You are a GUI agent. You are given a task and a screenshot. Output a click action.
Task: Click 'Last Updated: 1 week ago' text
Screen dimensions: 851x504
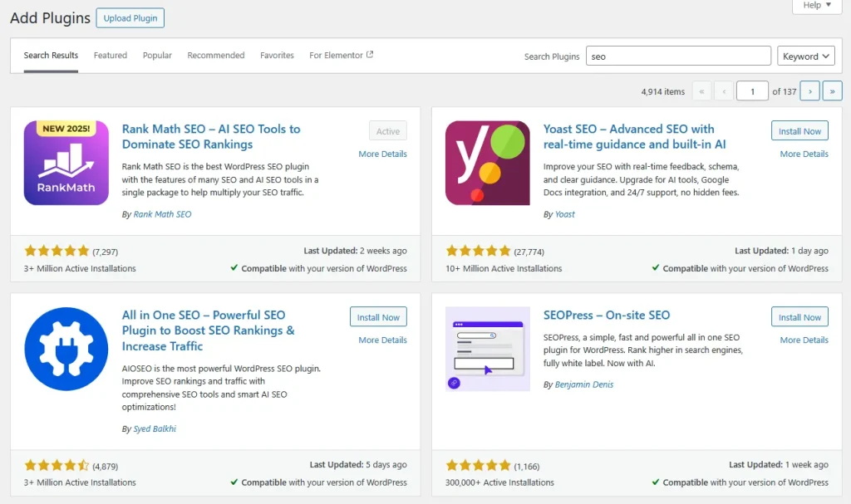[x=779, y=464]
